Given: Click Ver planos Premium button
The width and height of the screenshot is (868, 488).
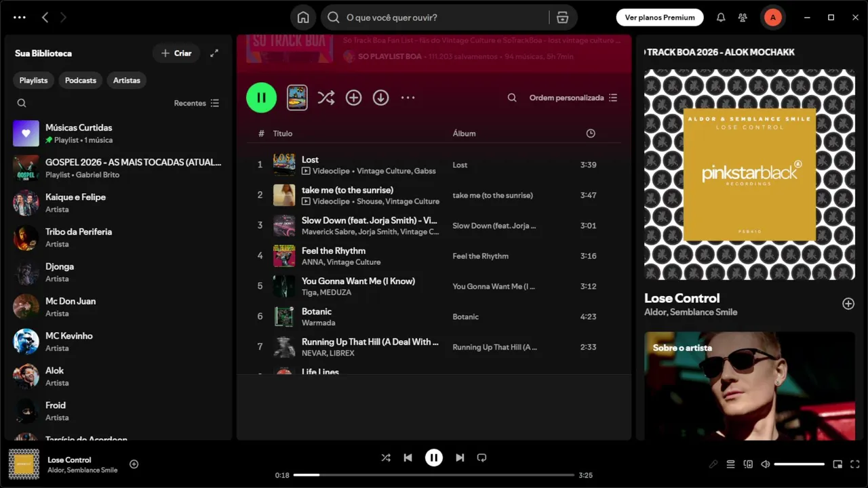Looking at the screenshot, I should point(660,18).
